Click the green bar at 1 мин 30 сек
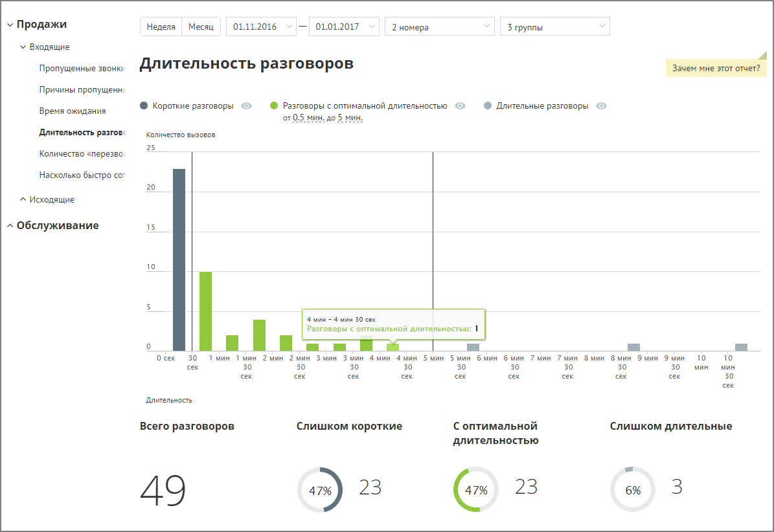 tap(259, 335)
